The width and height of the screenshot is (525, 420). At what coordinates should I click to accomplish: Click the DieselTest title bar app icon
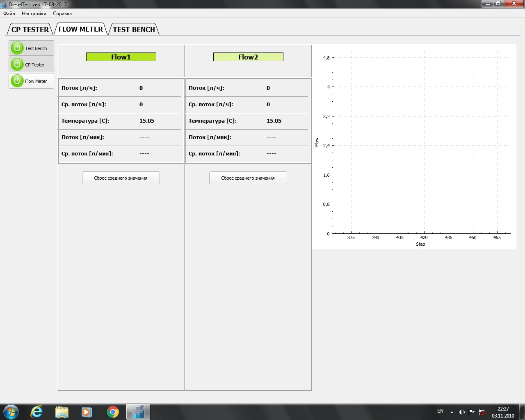pos(4,4)
